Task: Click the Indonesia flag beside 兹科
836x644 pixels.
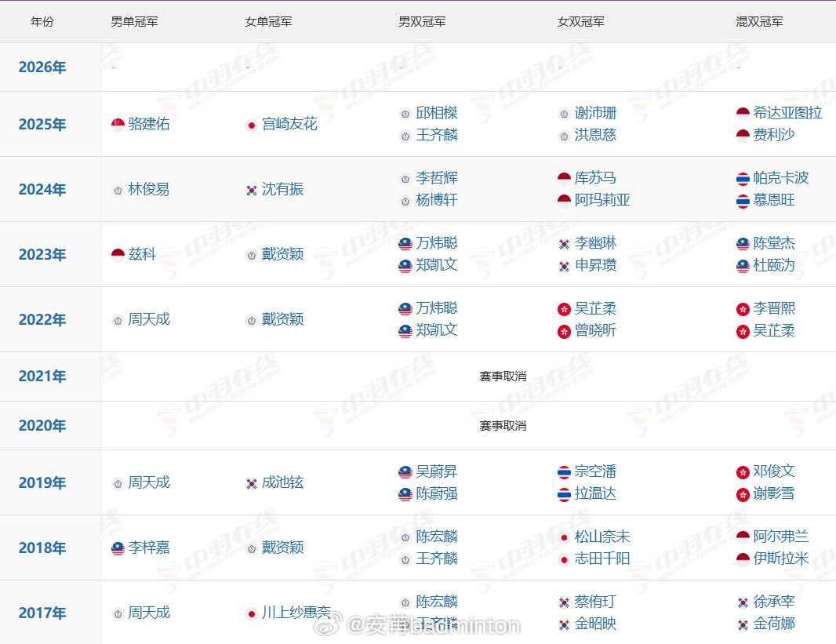Action: pos(118,255)
